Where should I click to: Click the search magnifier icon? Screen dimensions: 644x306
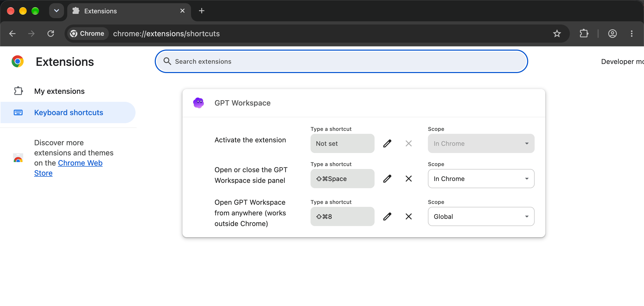tap(167, 61)
